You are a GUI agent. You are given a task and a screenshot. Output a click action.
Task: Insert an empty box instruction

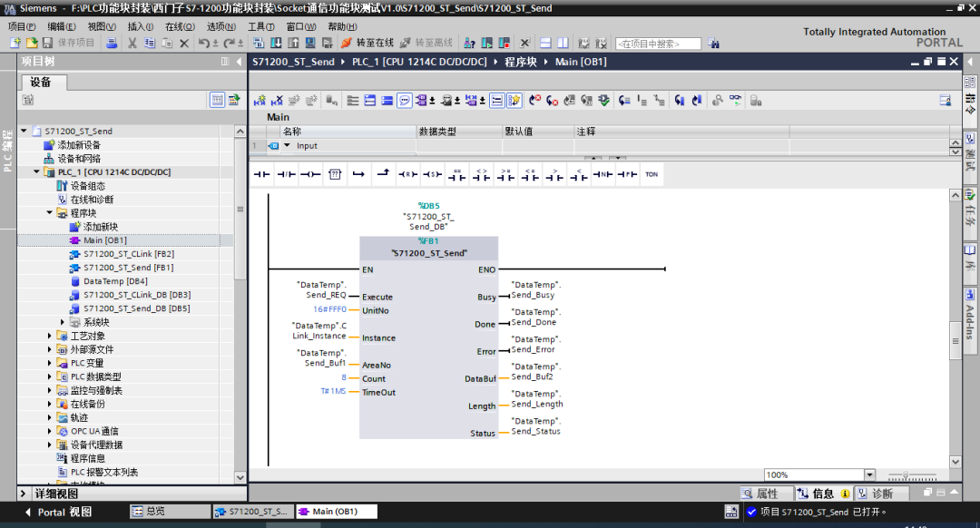[x=335, y=174]
